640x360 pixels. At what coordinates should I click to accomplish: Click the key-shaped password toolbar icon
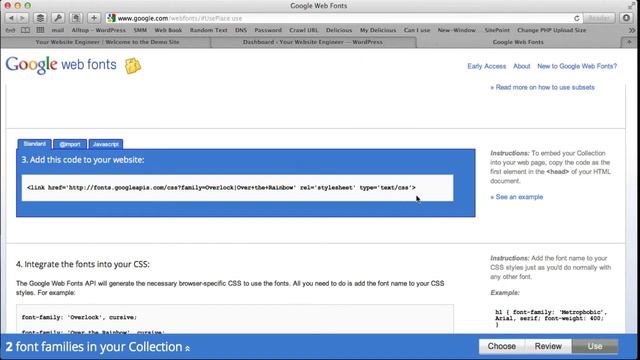point(58,18)
